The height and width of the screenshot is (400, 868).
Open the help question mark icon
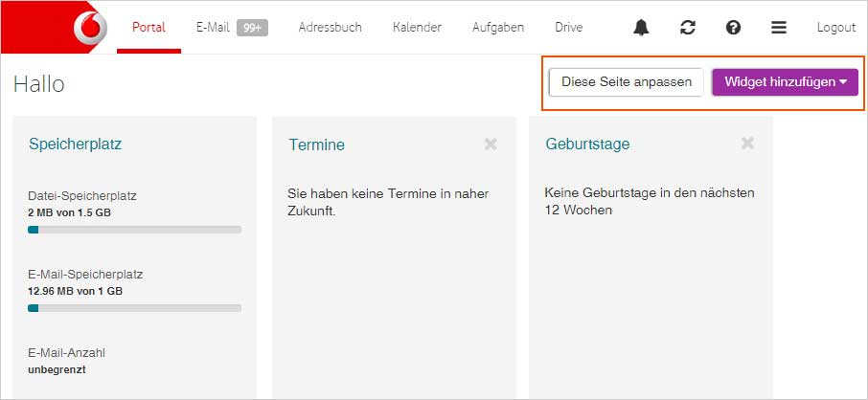(733, 28)
